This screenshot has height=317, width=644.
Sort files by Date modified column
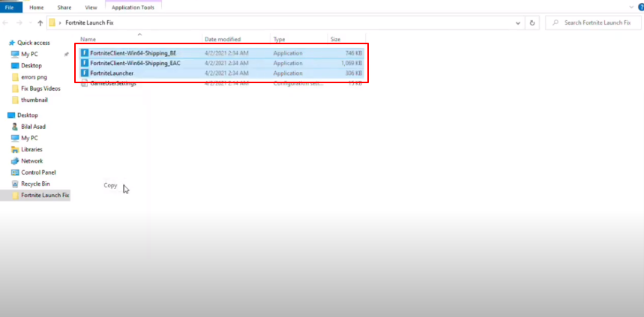pyautogui.click(x=223, y=40)
